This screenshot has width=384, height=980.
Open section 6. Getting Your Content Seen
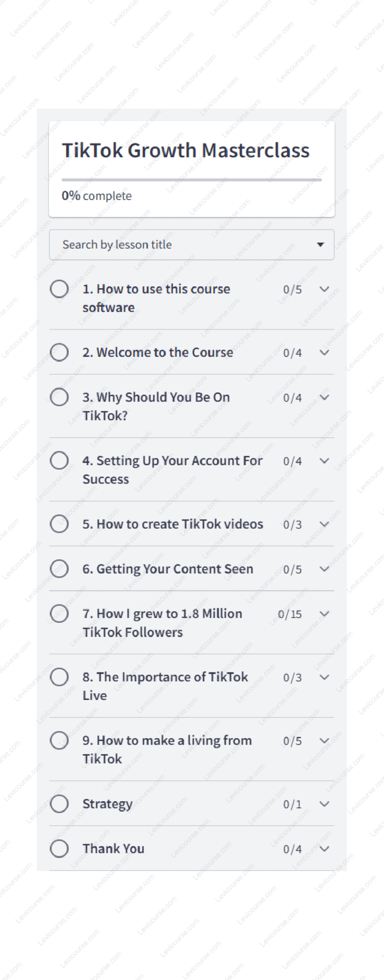click(167, 569)
